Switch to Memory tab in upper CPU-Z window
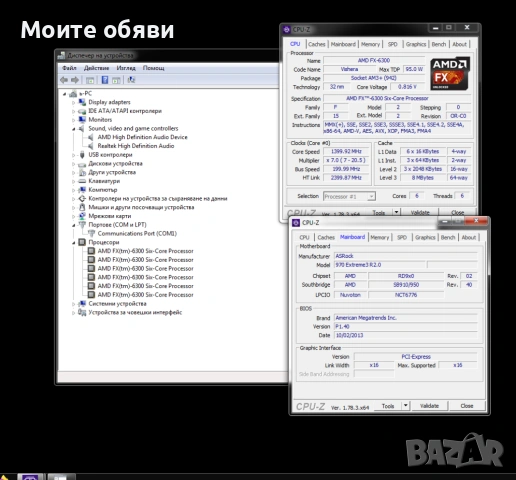Screen dimensions: 516x480 tap(370, 44)
